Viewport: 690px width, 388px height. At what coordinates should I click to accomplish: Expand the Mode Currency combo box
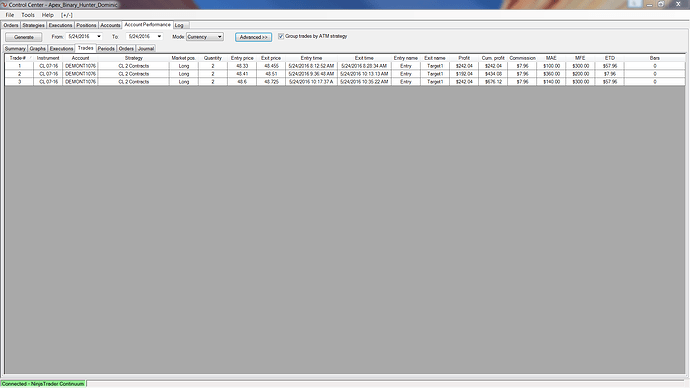pos(205,37)
